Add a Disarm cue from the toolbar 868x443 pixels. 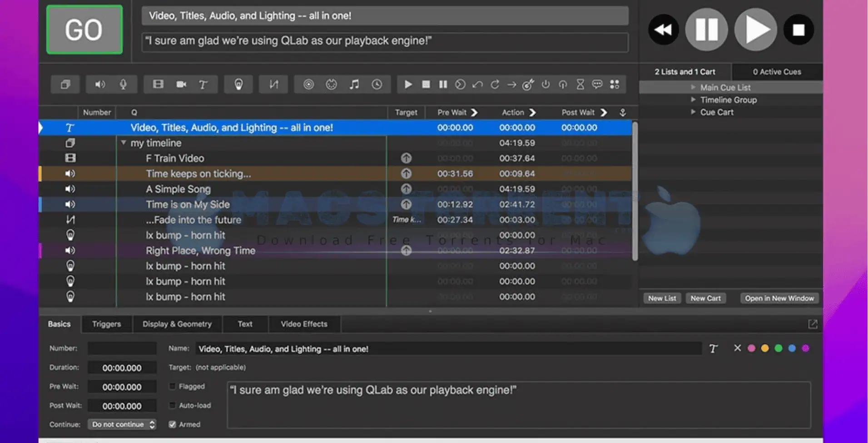coord(563,84)
